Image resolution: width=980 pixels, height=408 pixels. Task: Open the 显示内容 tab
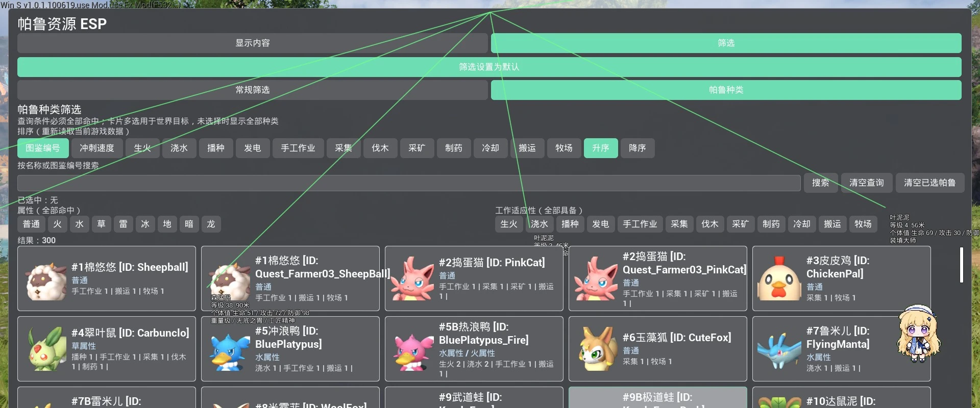point(253,43)
